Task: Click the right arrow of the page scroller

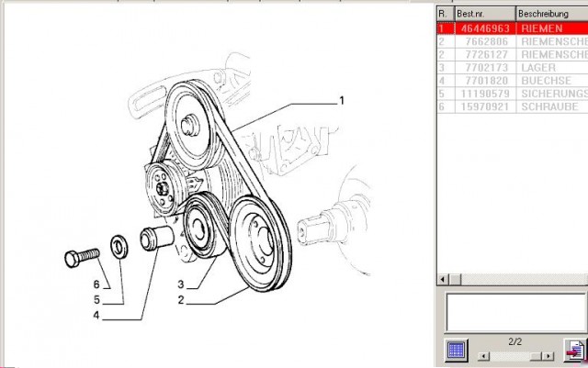Action: (548, 355)
